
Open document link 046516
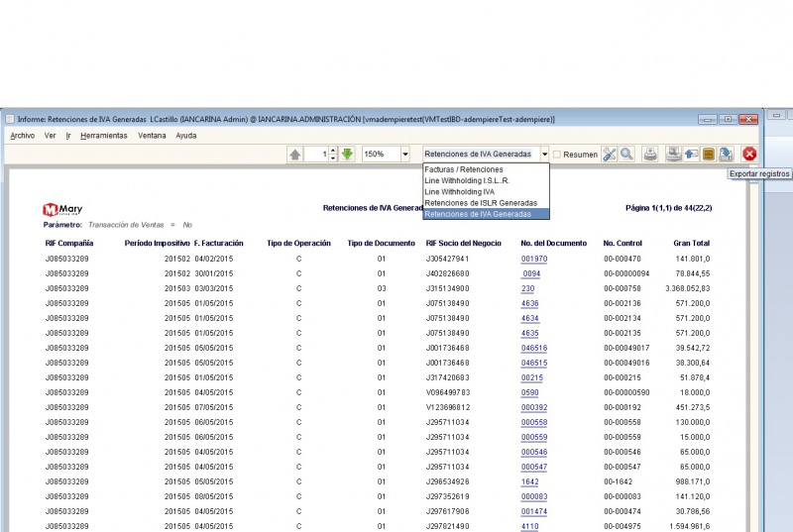(x=534, y=348)
